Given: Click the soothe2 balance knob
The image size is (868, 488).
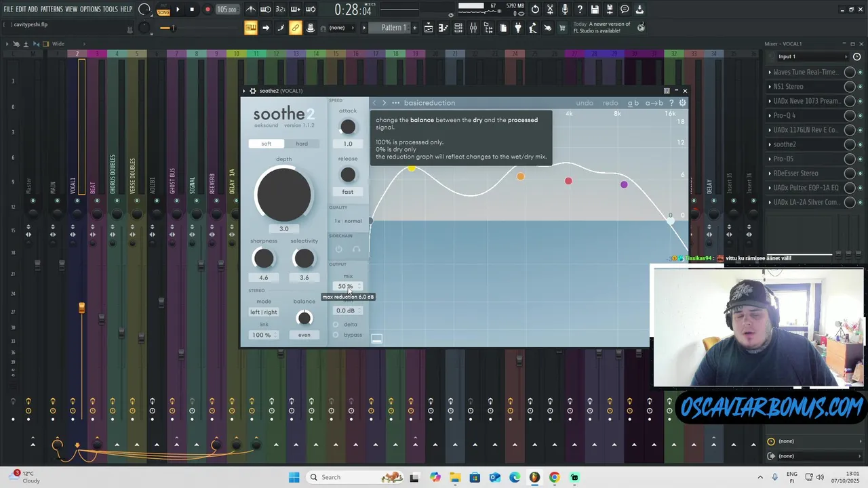Looking at the screenshot, I should coord(304,318).
